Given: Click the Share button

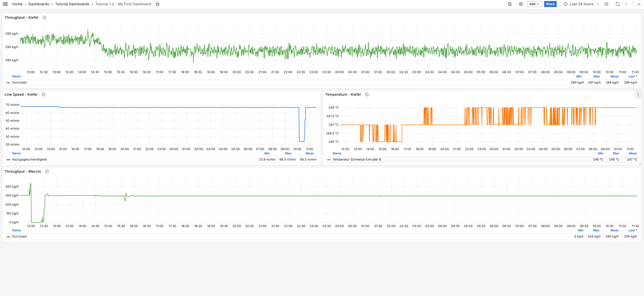Looking at the screenshot, I should point(550,4).
